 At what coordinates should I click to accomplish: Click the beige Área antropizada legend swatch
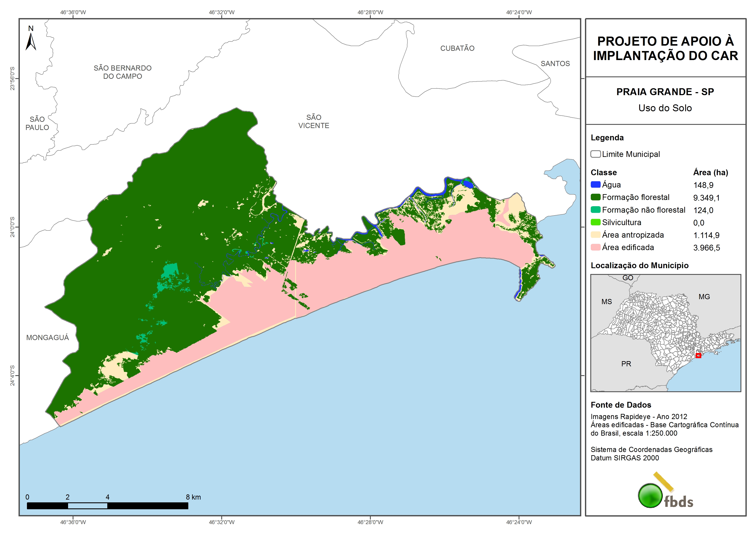coord(595,235)
